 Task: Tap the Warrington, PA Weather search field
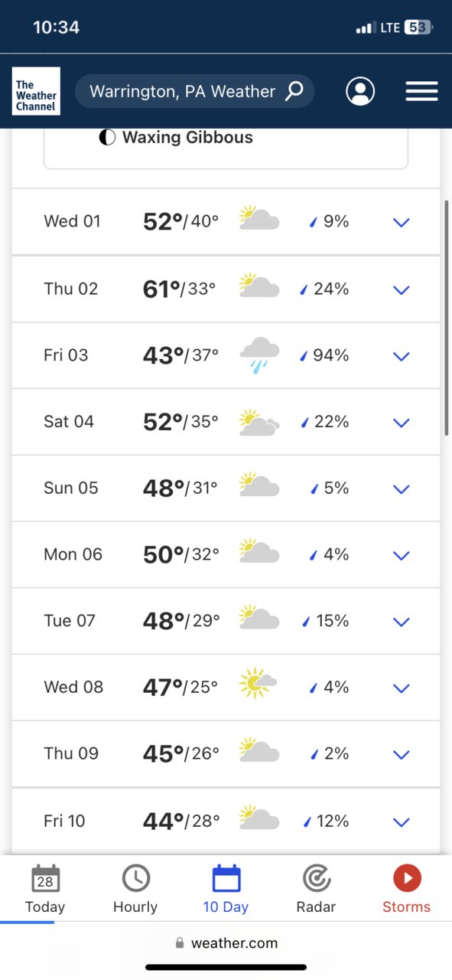click(194, 92)
